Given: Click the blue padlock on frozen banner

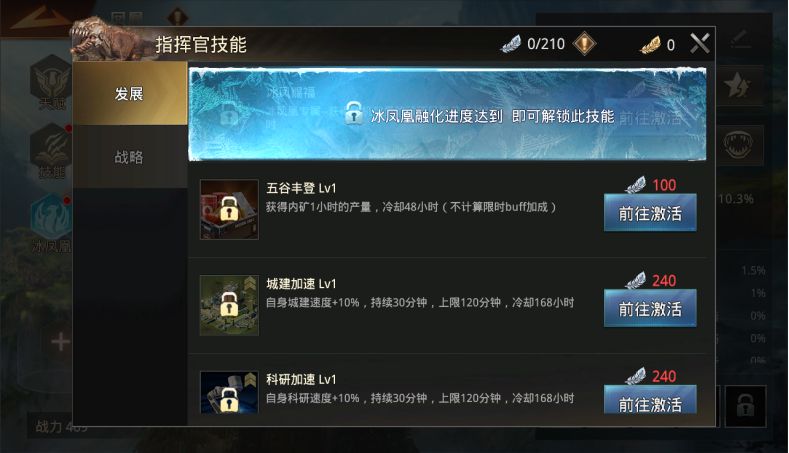Looking at the screenshot, I should pos(354,113).
